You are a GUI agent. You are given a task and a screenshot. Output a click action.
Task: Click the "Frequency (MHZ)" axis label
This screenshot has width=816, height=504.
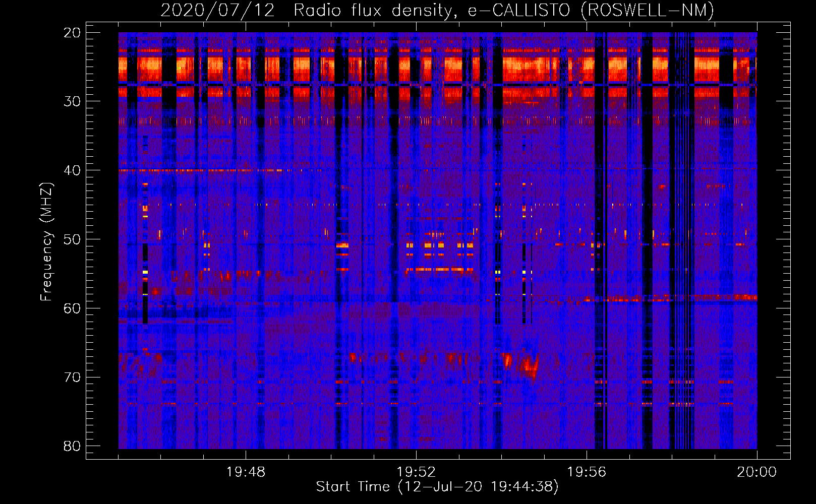(46, 242)
